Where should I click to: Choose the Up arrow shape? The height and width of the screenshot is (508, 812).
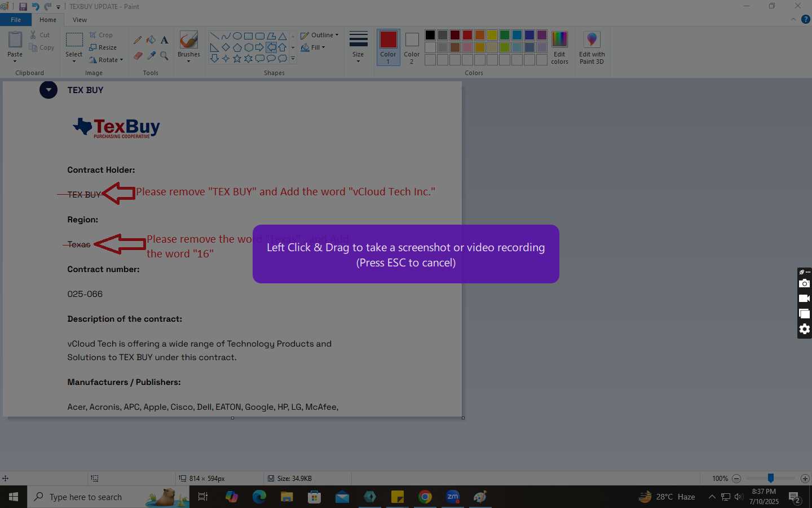click(x=283, y=47)
